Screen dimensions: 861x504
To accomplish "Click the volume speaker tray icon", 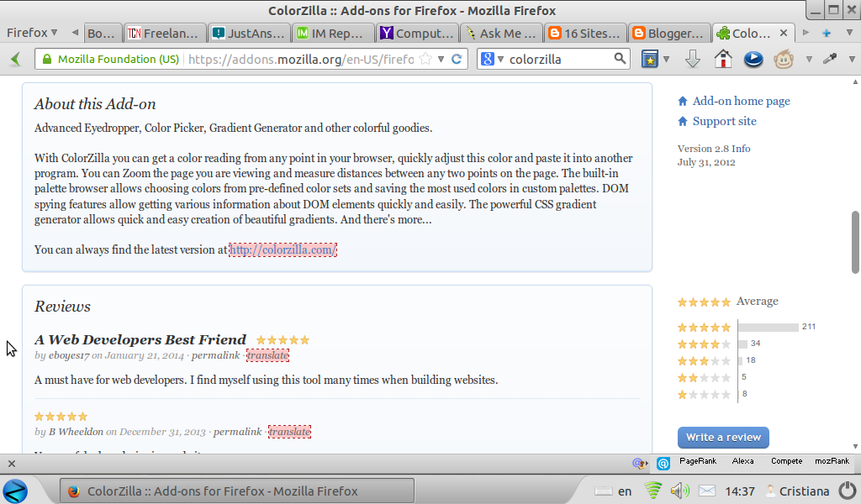I will [x=679, y=491].
